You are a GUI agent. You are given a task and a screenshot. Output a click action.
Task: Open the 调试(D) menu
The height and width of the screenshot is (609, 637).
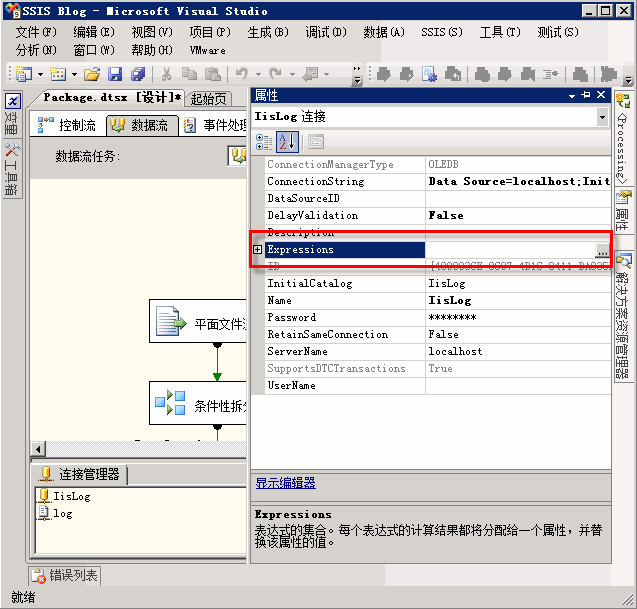pos(326,32)
